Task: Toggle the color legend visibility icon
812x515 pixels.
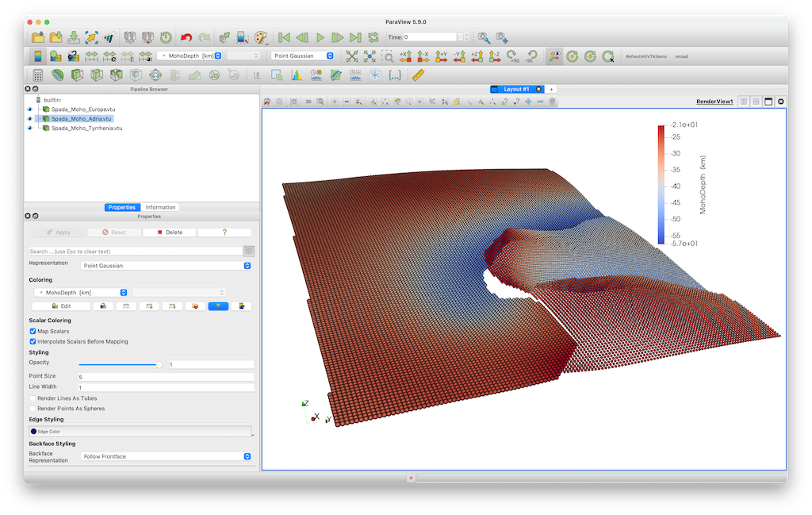Action: [37, 56]
